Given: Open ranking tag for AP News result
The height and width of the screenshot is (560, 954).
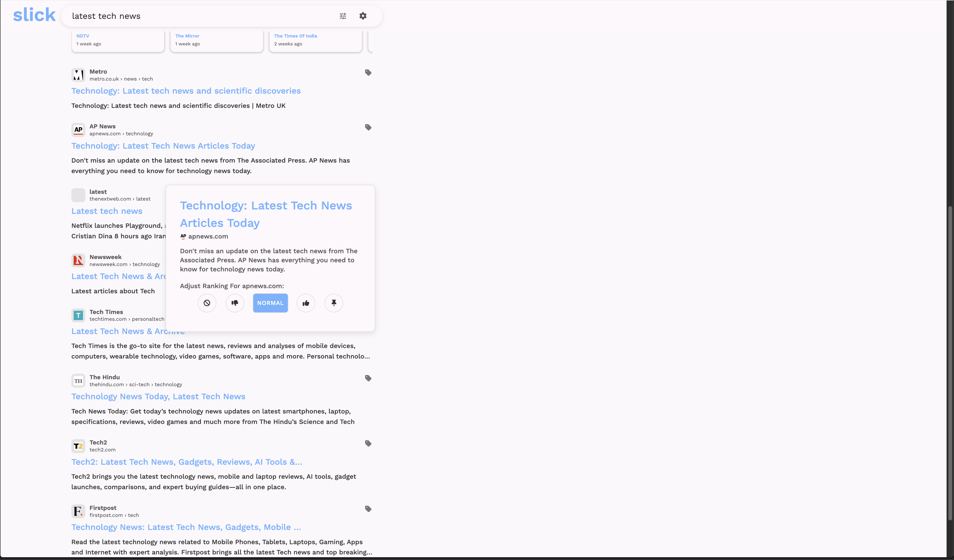Looking at the screenshot, I should coord(368,127).
